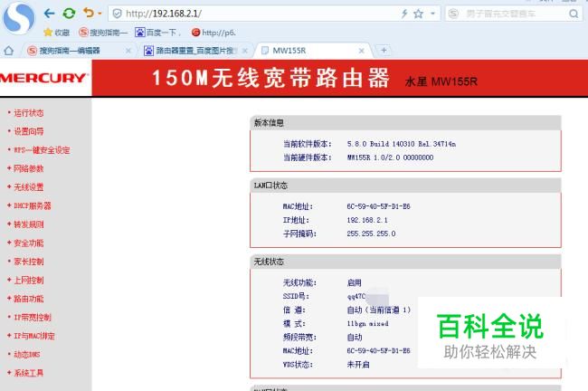Click the orange undo/restore icon
This screenshot has width=588, height=391.
click(89, 14)
